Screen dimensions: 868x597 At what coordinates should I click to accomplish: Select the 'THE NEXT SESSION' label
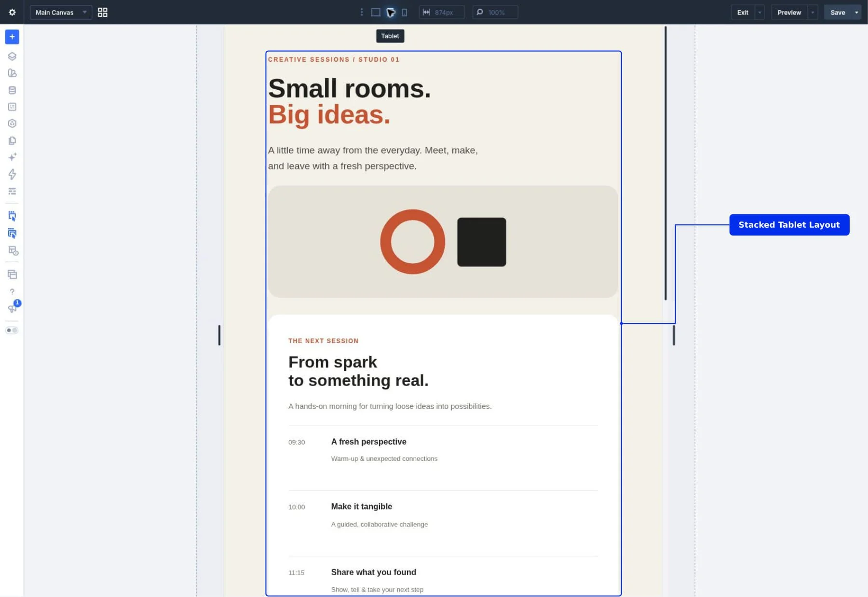324,341
